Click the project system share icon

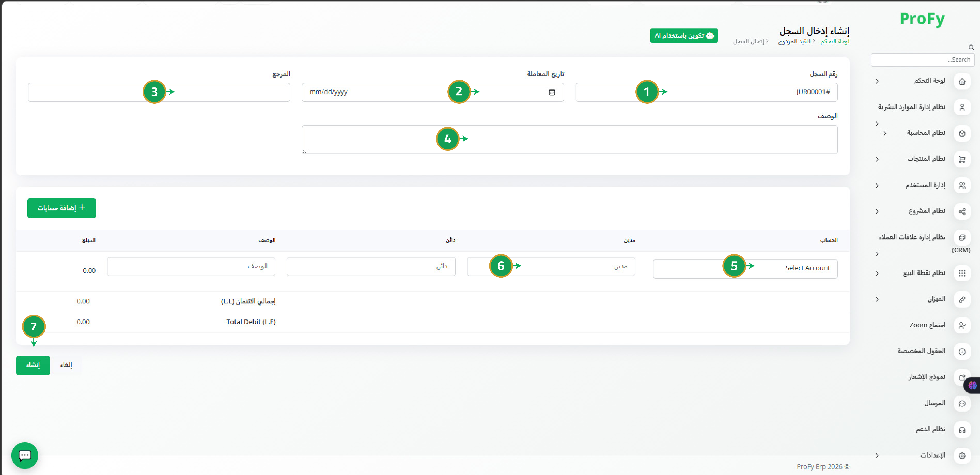click(x=962, y=212)
